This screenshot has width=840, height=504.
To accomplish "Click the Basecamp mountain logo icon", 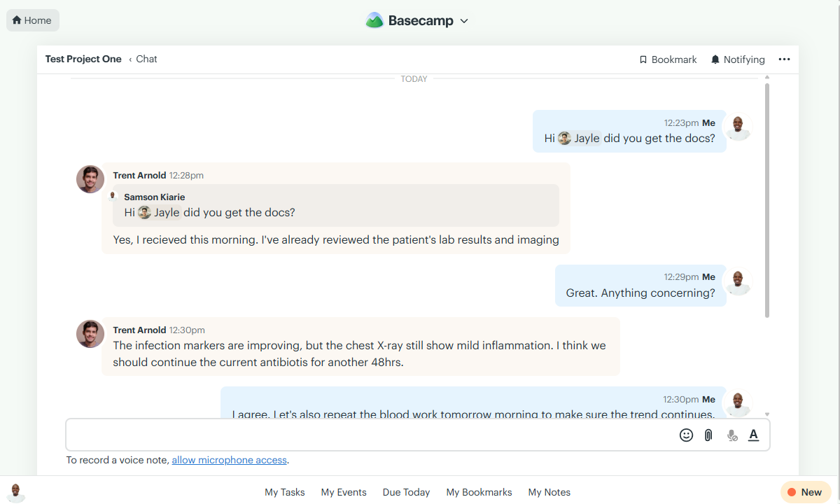I will coord(374,20).
